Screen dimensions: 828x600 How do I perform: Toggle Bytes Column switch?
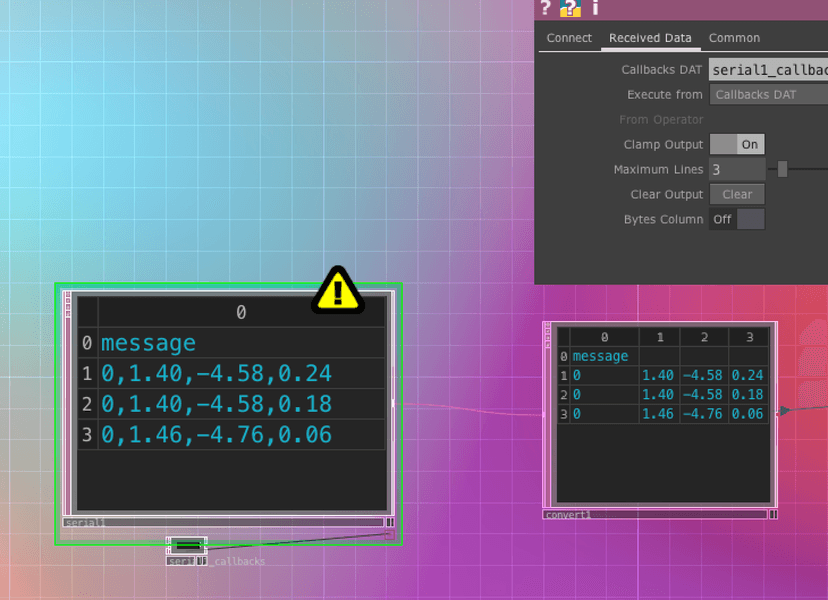[737, 219]
